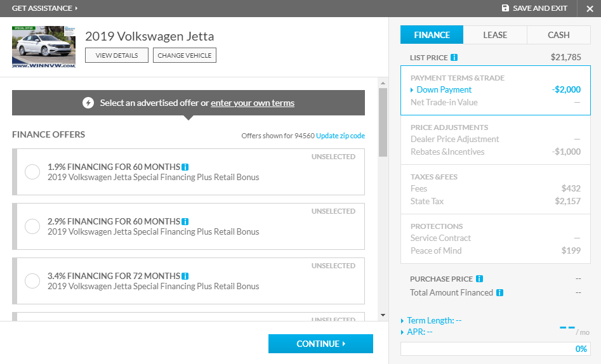
Task: Click the scrollbar down arrow
Action: coord(383,315)
